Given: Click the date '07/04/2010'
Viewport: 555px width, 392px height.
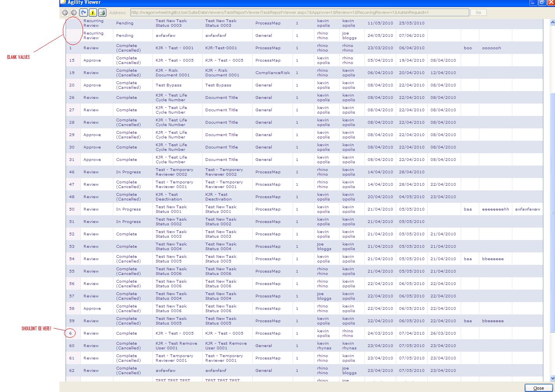Looking at the screenshot, I should 411,333.
